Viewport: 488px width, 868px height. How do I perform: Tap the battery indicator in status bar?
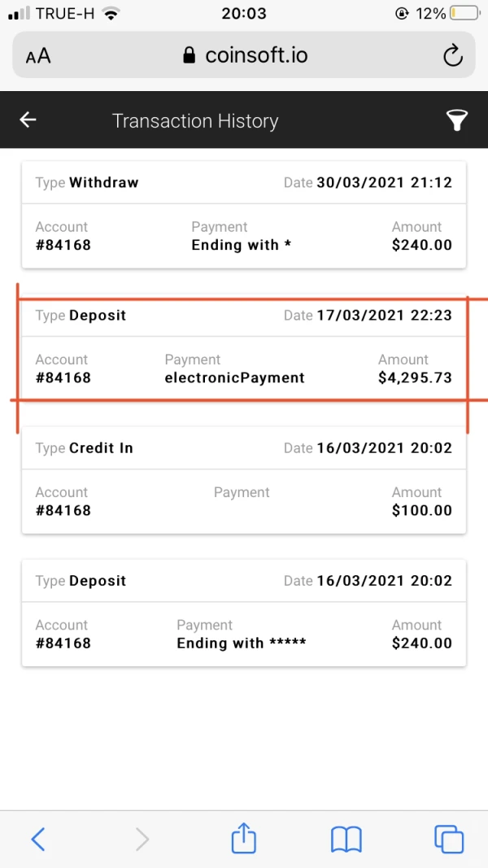click(464, 14)
